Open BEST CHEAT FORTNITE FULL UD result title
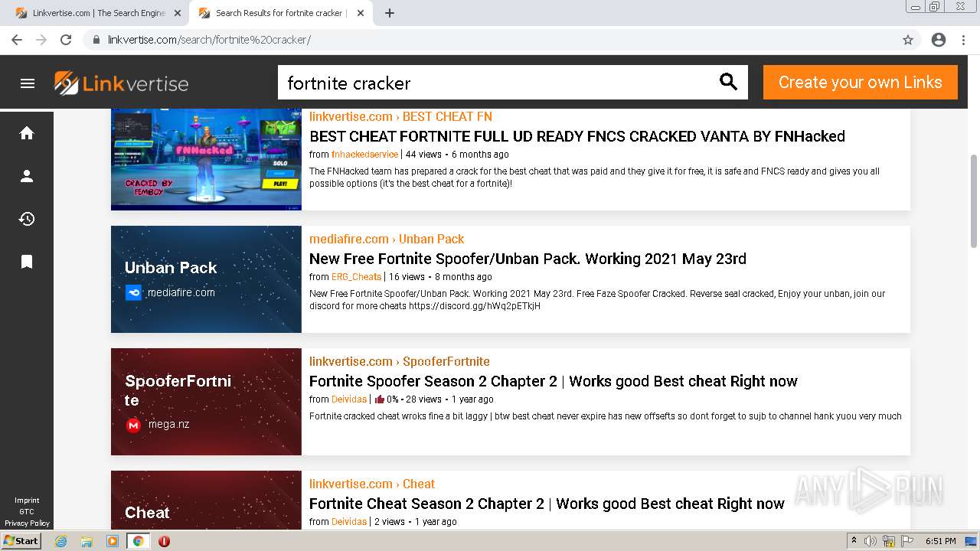 coord(577,136)
